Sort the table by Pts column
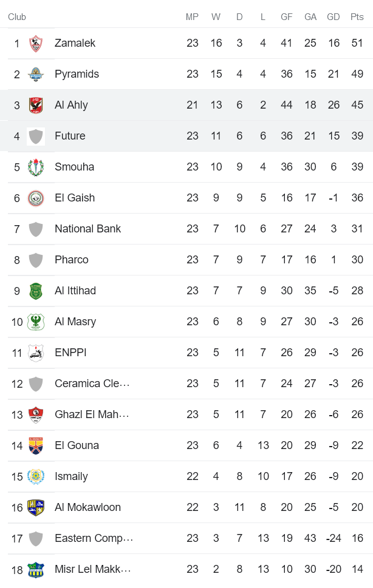The image size is (373, 588). point(357,17)
